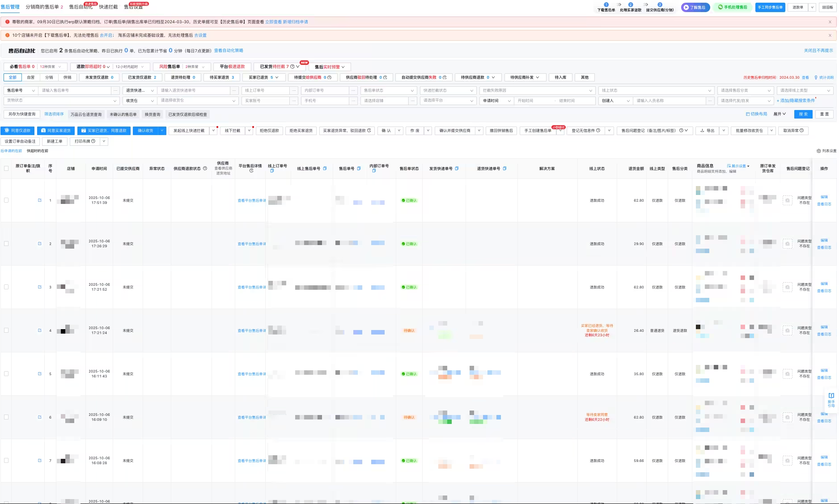This screenshot has width=839, height=504.
Task: Close the pink ERP archive notice banner
Action: (x=830, y=22)
